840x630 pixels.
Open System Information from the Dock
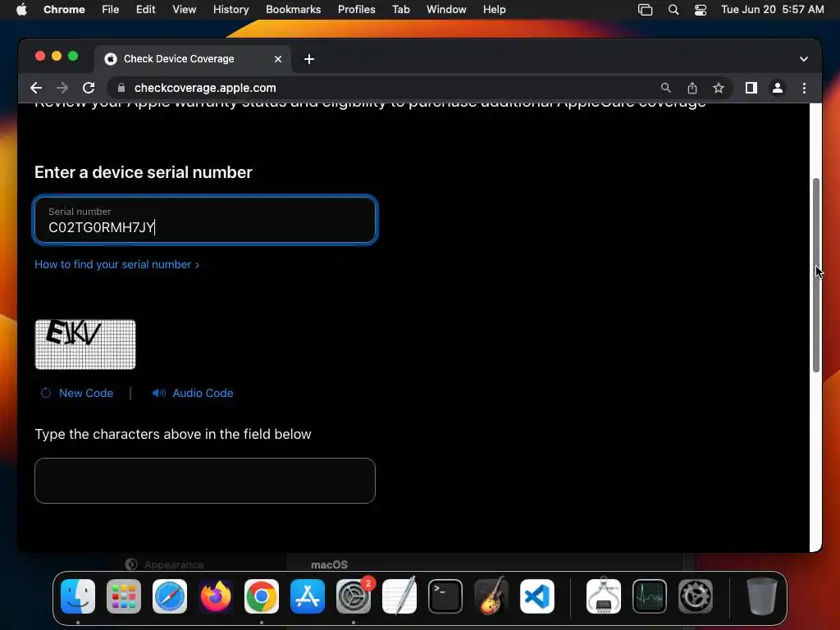[x=603, y=596]
